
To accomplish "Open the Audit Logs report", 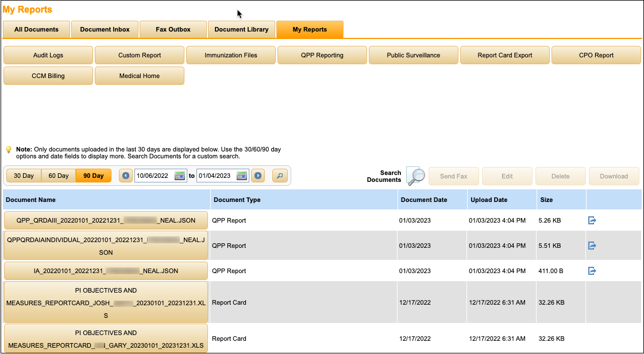I will pos(48,55).
